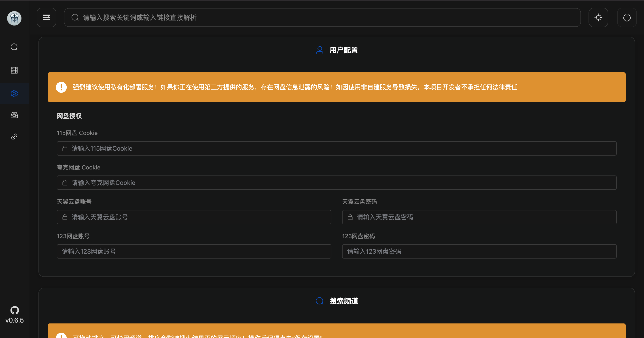Click the 123网盘账号 input field
The image size is (644, 338).
point(194,251)
